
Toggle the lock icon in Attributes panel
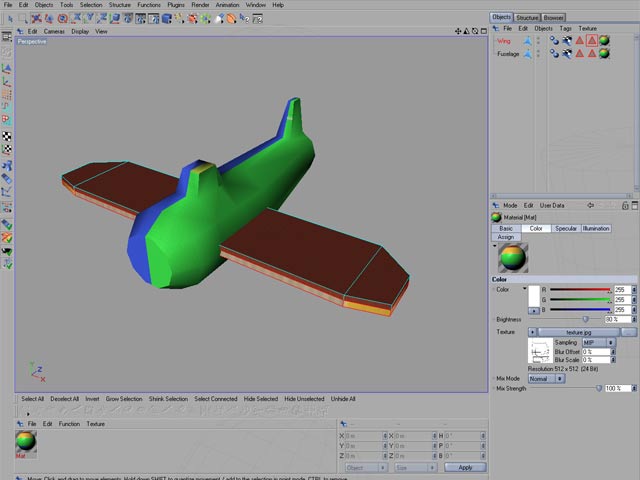[625, 206]
